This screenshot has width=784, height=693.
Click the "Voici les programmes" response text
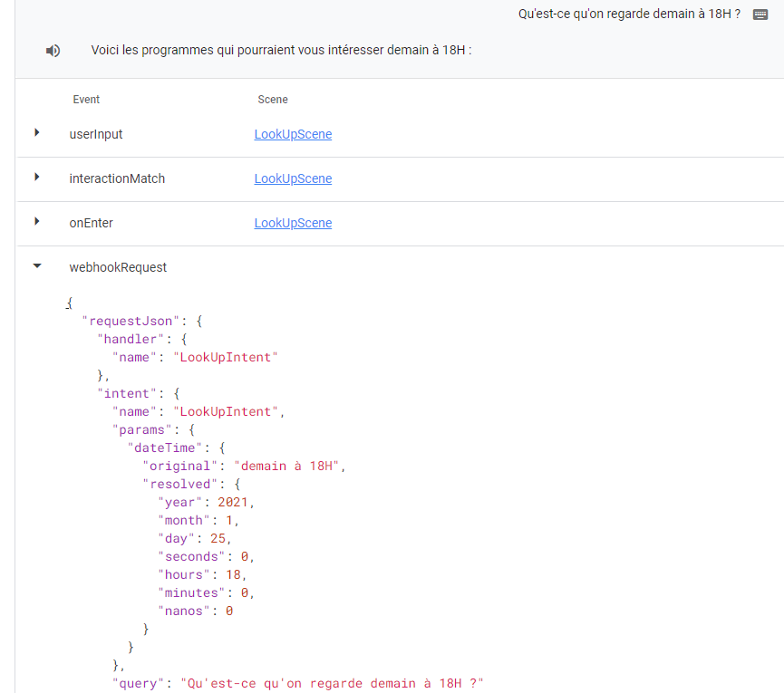point(281,51)
